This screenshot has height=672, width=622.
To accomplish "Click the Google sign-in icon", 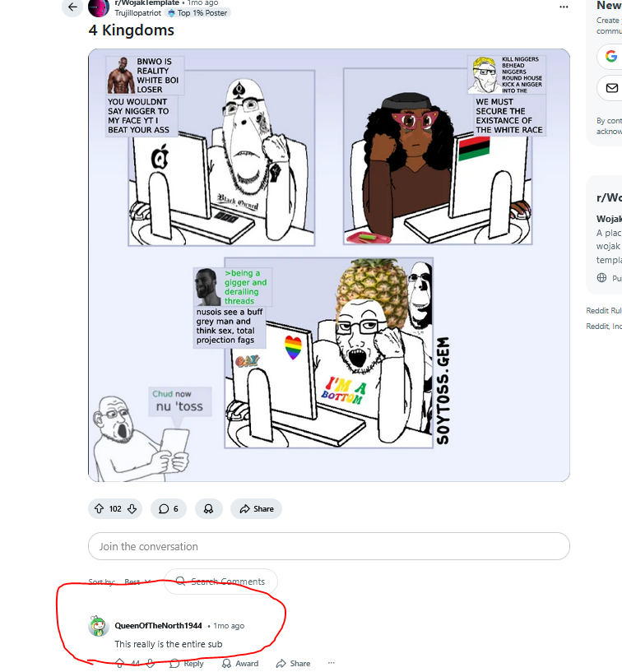I will [611, 56].
